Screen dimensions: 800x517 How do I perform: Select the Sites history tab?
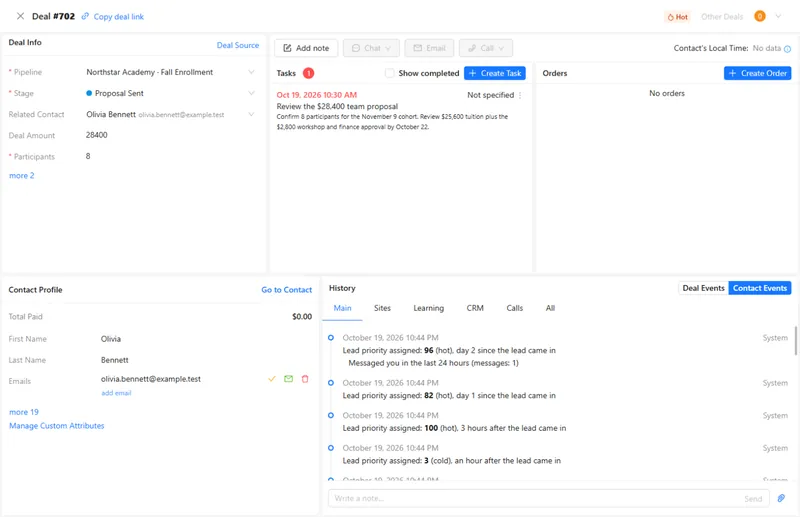[382, 308]
